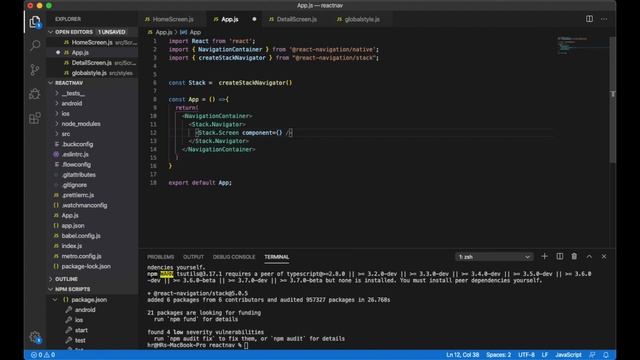Change encoding via UTF-8 indicator
This screenshot has height=360, width=640.
[x=526, y=355]
